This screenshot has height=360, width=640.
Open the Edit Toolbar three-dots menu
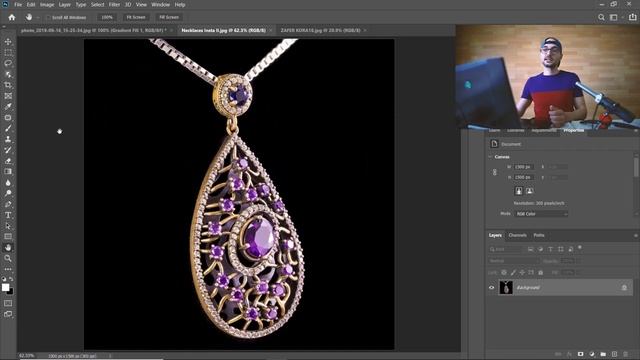(x=8, y=269)
